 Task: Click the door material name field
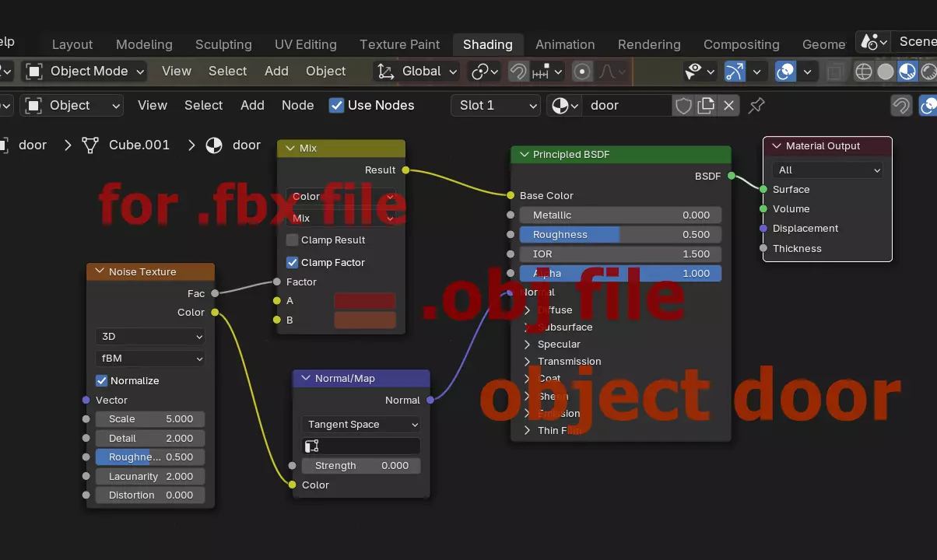626,106
